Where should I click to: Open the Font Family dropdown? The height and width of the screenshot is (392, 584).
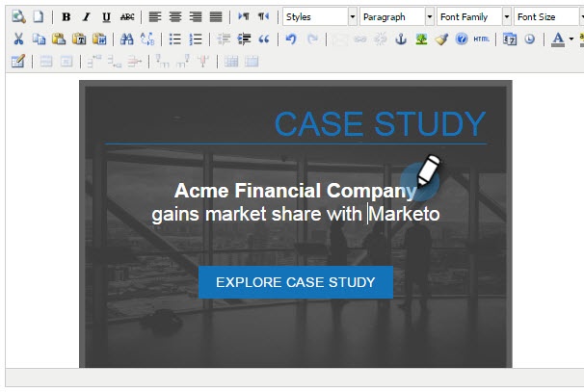click(x=474, y=16)
